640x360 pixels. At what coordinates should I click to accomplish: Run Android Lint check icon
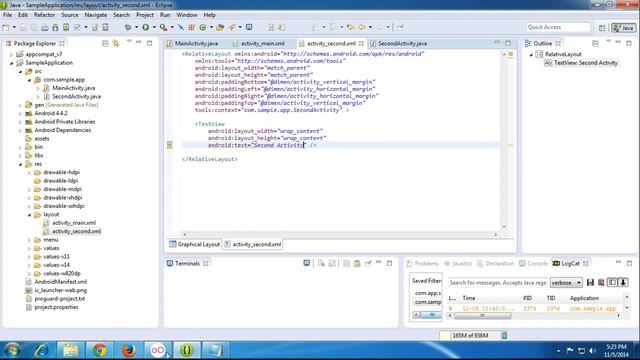point(77,27)
